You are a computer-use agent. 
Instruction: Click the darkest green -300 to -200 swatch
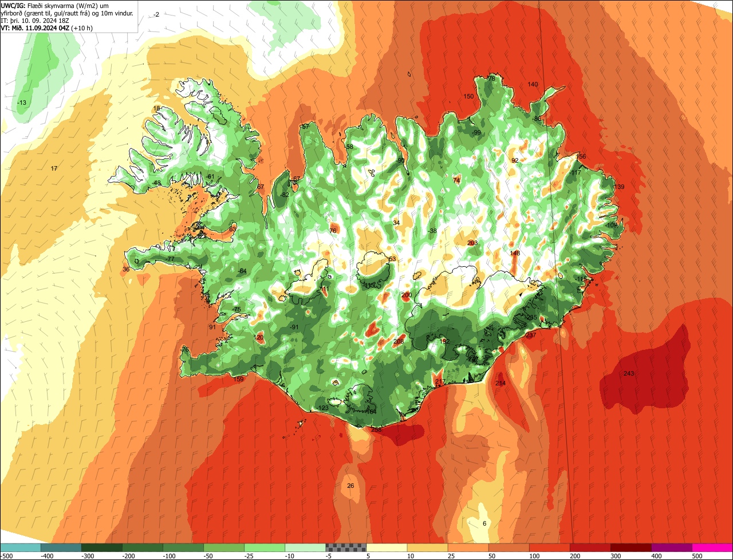[102, 547]
